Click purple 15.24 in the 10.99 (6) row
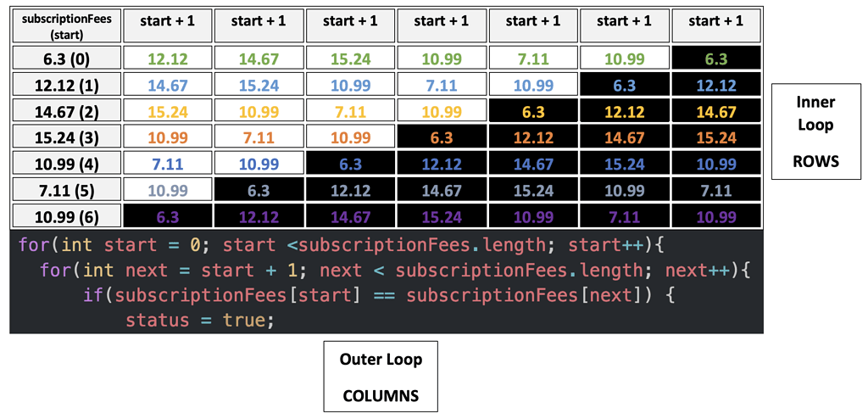This screenshot has width=868, height=419. click(441, 215)
